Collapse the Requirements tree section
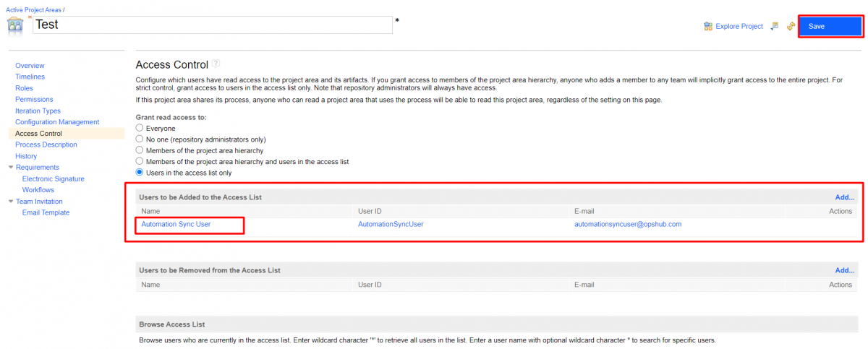 point(10,168)
